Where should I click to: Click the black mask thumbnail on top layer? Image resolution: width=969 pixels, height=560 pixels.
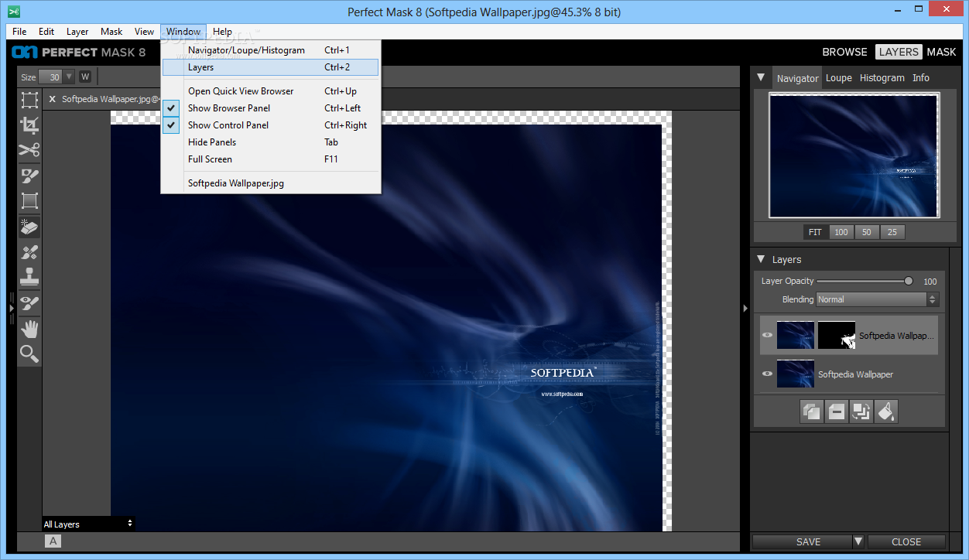tap(837, 335)
